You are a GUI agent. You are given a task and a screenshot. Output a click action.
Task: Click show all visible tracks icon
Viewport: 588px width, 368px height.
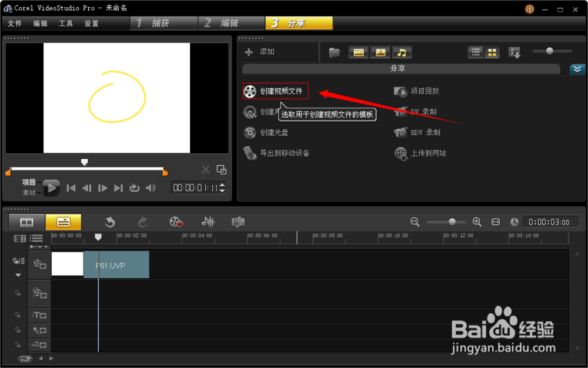[19, 238]
